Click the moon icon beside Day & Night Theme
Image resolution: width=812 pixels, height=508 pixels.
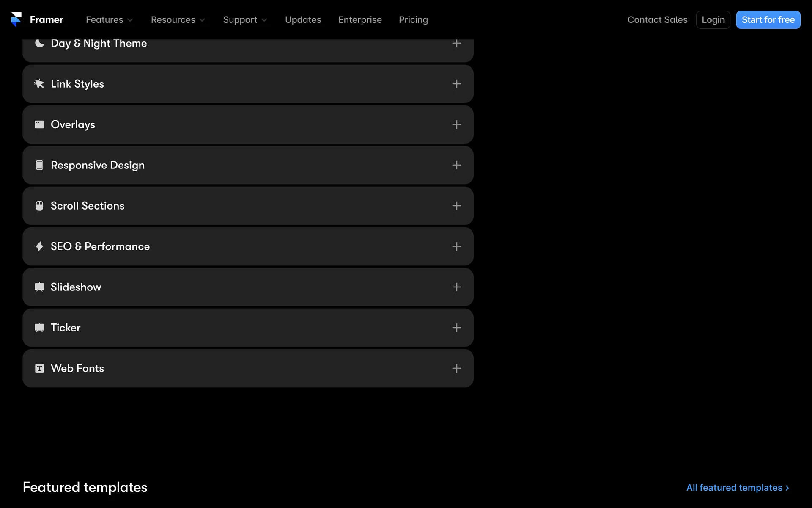(39, 43)
